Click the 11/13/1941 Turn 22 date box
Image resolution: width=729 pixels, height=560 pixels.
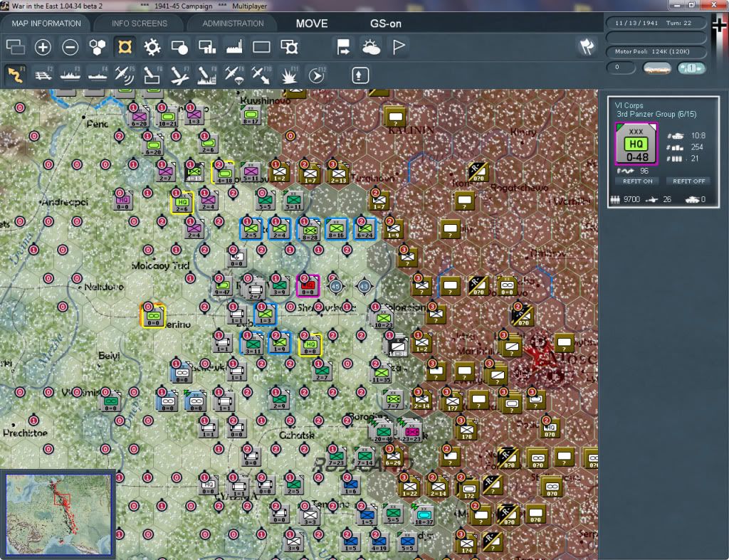(x=656, y=23)
